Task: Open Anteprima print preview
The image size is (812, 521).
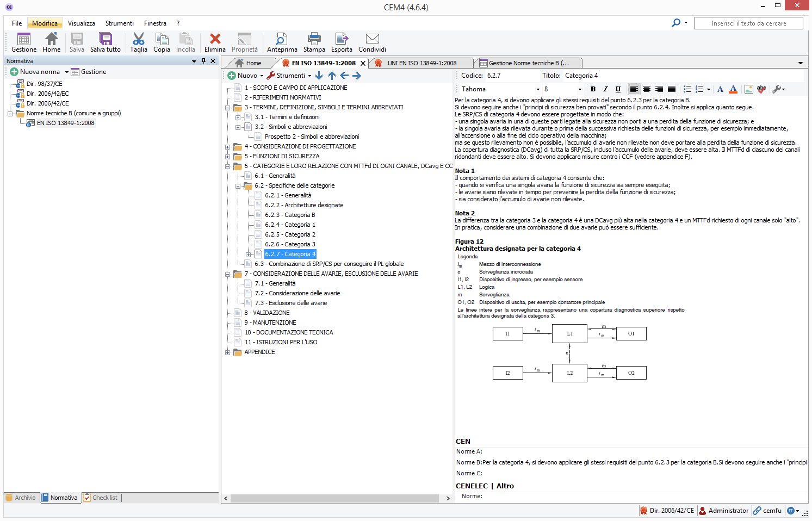Action: click(x=282, y=42)
